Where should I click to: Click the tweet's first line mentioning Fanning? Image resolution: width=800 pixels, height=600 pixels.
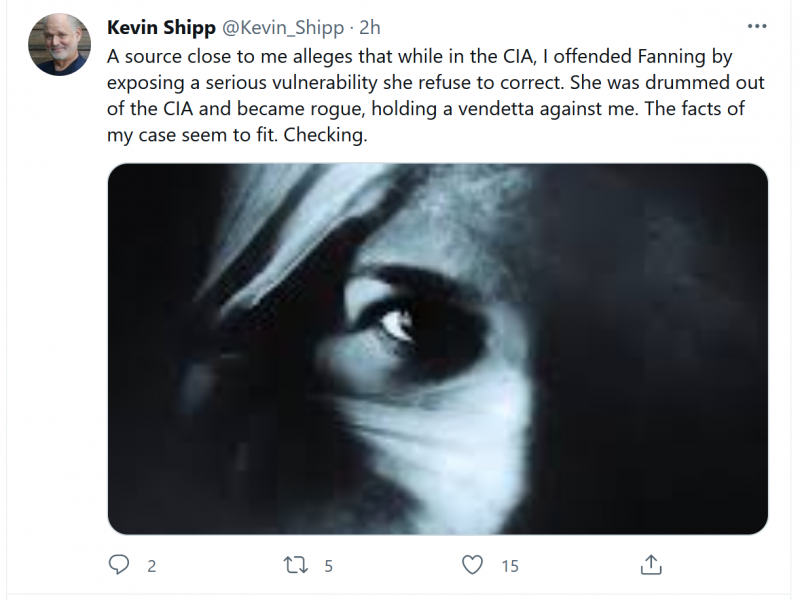click(x=420, y=55)
